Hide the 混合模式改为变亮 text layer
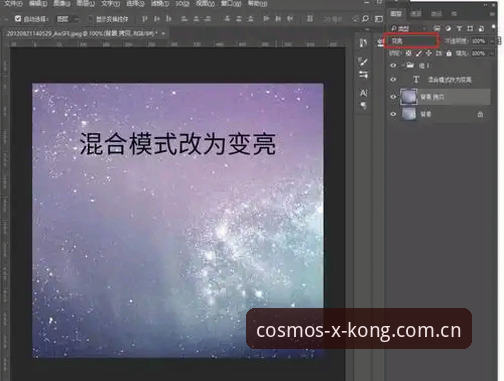Screen dimensions: 504x381 pos(393,79)
